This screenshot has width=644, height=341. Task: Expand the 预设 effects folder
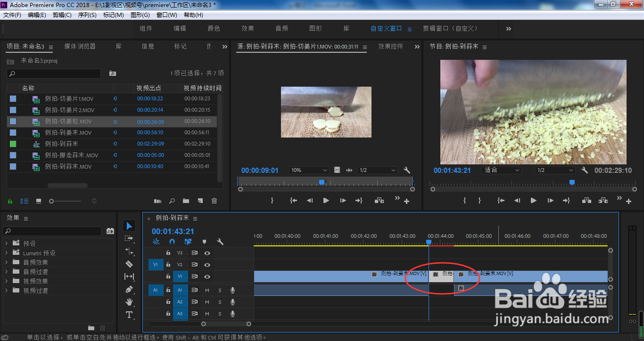pyautogui.click(x=7, y=244)
